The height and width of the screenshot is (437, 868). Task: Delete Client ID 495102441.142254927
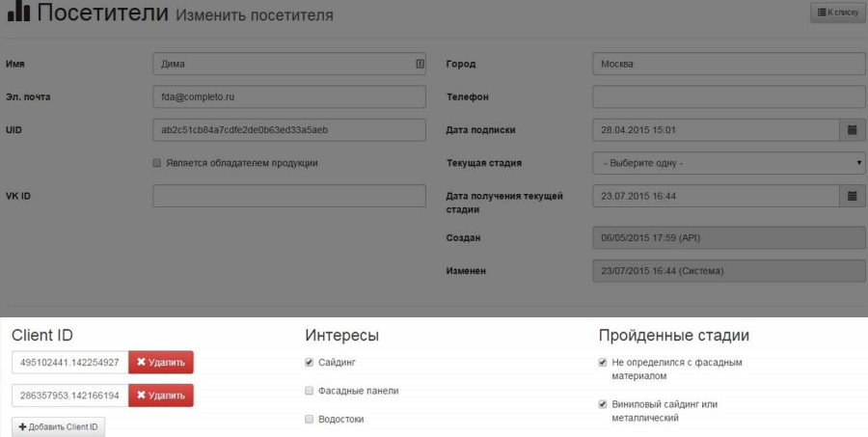click(161, 363)
